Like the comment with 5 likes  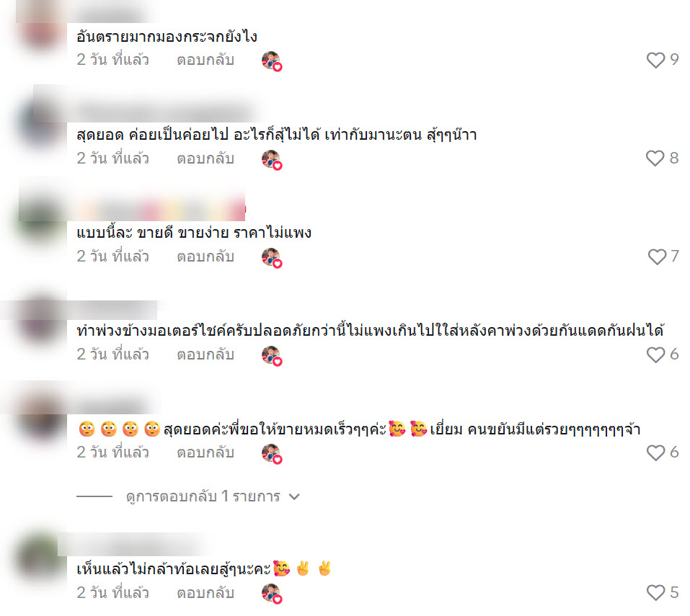(655, 592)
